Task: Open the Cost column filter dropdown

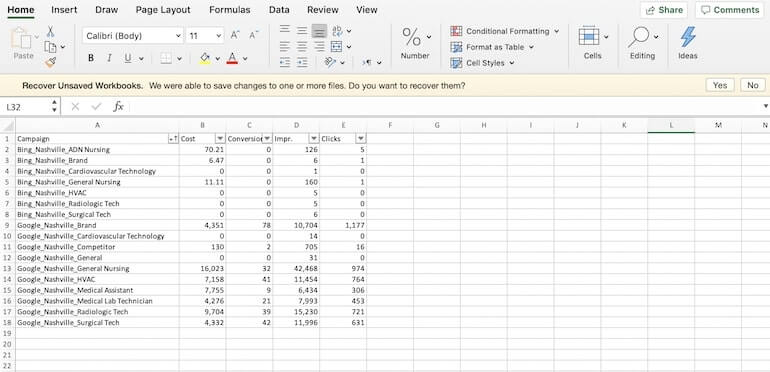Action: [x=220, y=139]
